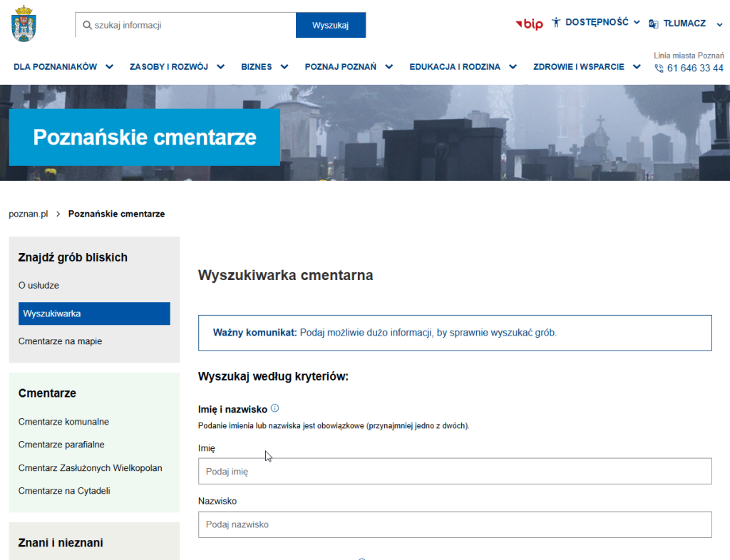Select the Wyszukiwarka sidebar item
This screenshot has height=560, width=730.
tap(94, 313)
